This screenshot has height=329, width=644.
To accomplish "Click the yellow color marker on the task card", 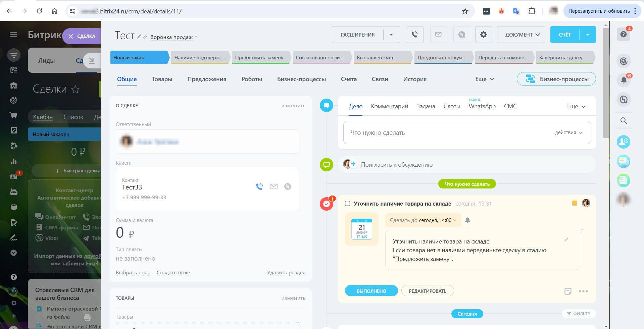I will 574,203.
